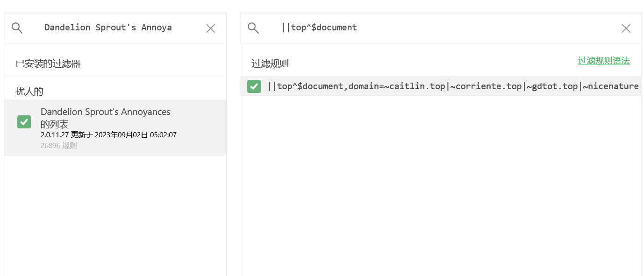Click the rule search magnifier icon
This screenshot has width=644, height=276.
253,28
